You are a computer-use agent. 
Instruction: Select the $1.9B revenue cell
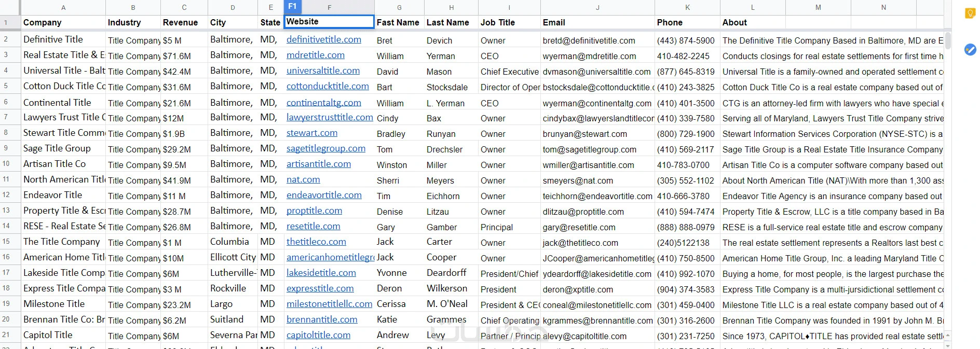(x=184, y=133)
